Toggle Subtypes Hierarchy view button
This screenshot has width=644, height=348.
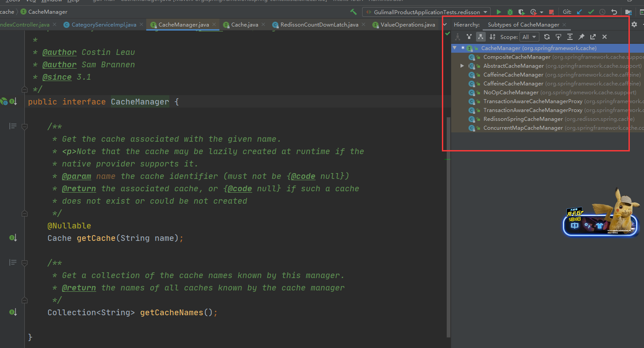(x=480, y=37)
